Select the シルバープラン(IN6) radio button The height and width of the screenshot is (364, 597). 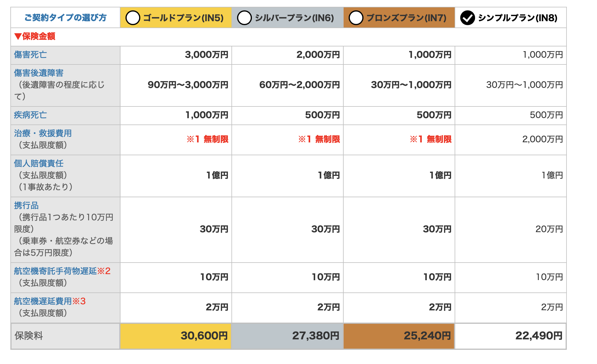[244, 18]
